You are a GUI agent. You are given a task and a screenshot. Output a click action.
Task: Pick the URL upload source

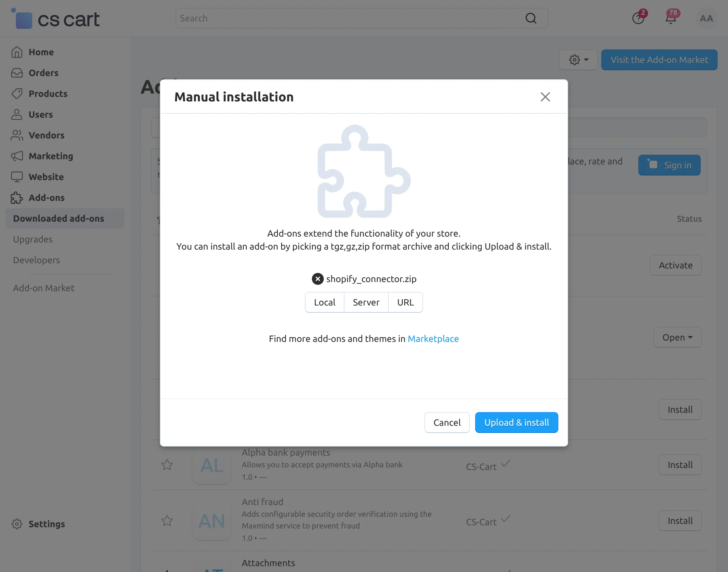[x=405, y=302]
